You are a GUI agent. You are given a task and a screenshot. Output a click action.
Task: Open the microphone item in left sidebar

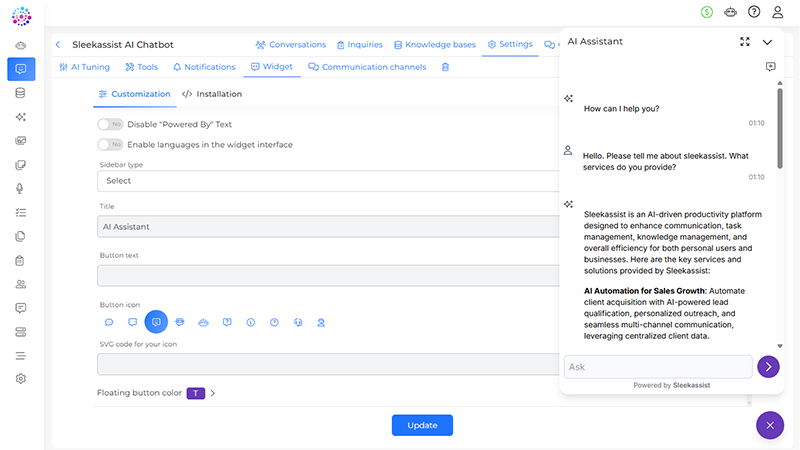(x=21, y=189)
